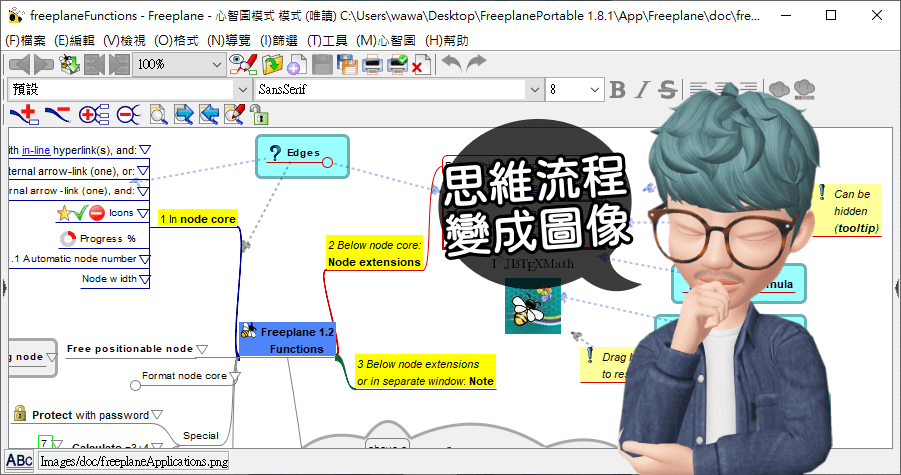Close the map using the red-X page icon
Viewport: 901px width, 475px height.
tap(421, 64)
